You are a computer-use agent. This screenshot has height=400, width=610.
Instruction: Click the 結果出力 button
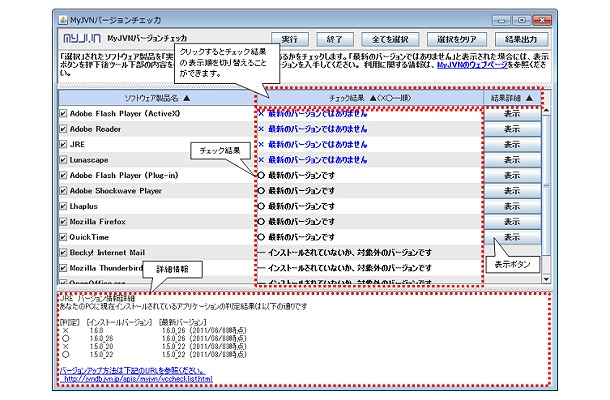point(521,39)
